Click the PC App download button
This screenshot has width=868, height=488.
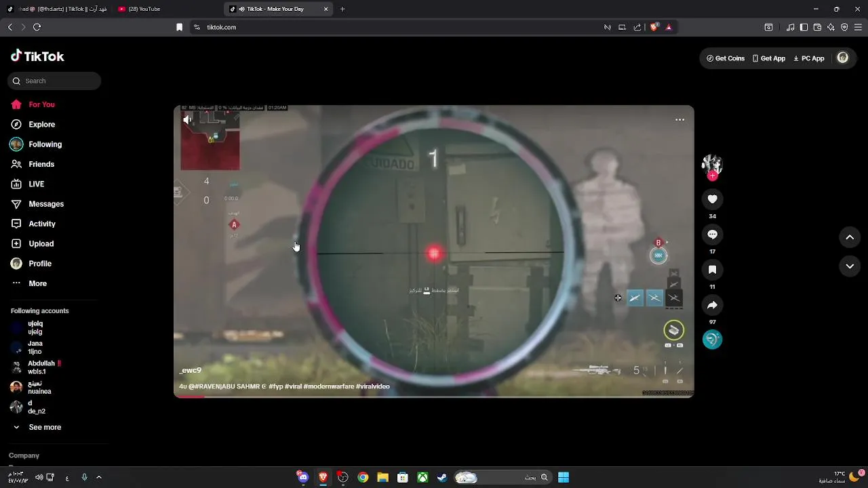pos(808,58)
